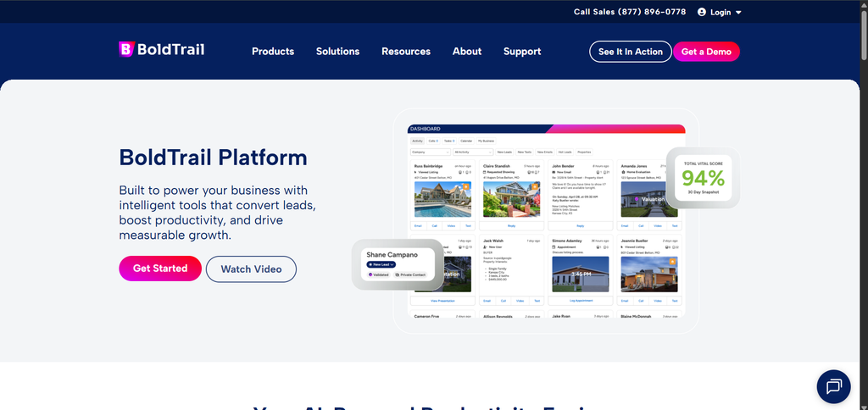The image size is (868, 410).
Task: Click Reply on Claire Standish card
Action: click(x=511, y=225)
